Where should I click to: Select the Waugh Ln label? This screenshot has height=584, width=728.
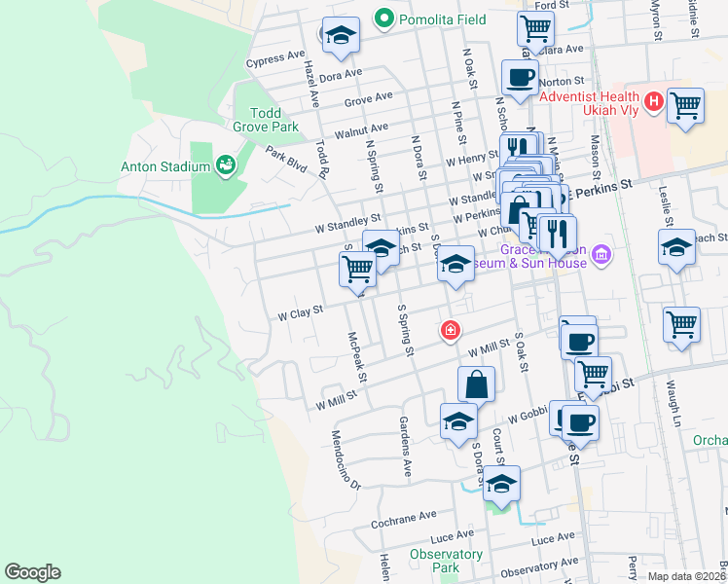click(x=673, y=403)
